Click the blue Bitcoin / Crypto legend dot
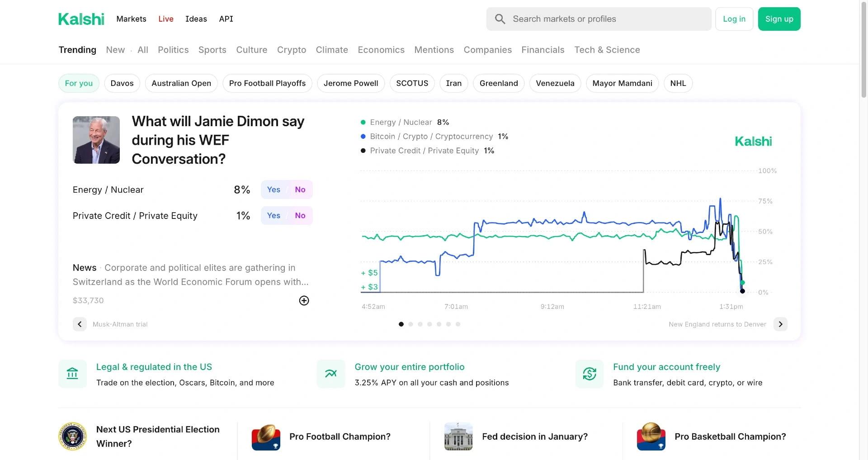The image size is (868, 460). point(363,136)
